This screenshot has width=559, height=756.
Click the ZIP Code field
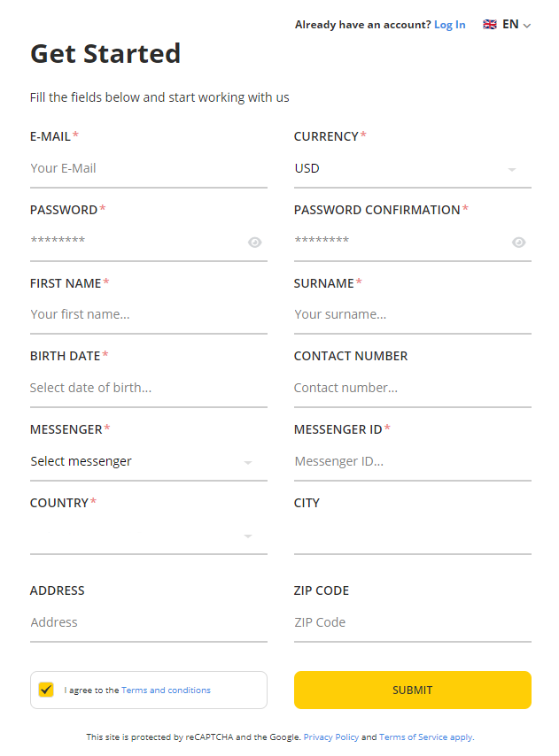click(412, 622)
